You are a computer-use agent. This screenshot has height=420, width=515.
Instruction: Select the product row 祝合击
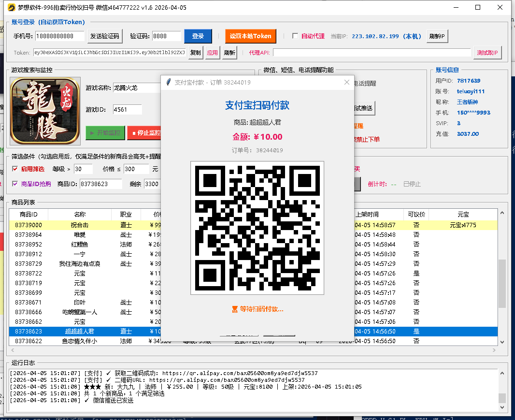pyautogui.click(x=80, y=225)
